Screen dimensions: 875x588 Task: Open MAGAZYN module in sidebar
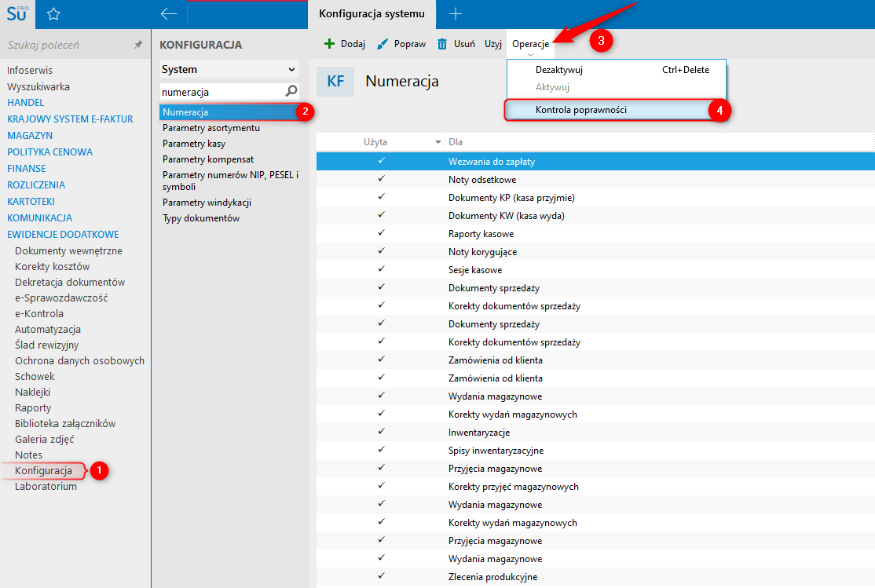coord(30,136)
